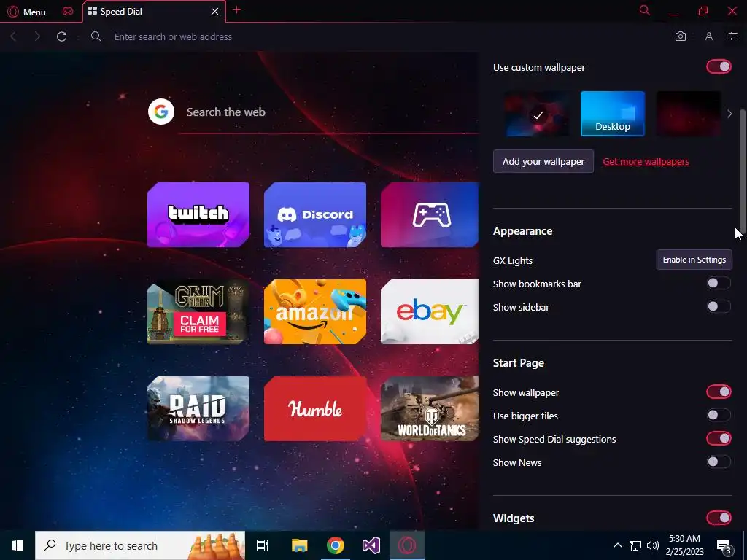Switch to Chrome on taskbar
This screenshot has width=747, height=560.
point(336,545)
